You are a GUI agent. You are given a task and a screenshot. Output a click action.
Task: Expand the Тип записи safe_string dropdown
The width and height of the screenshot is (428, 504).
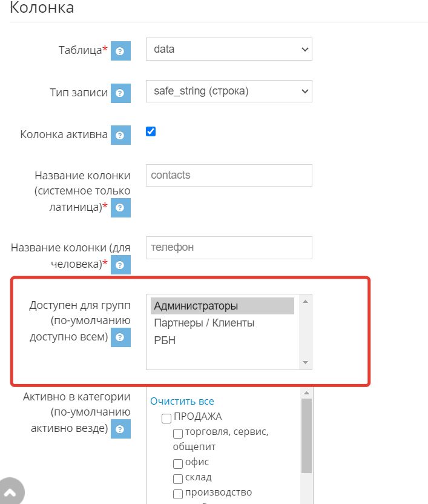[x=229, y=91]
